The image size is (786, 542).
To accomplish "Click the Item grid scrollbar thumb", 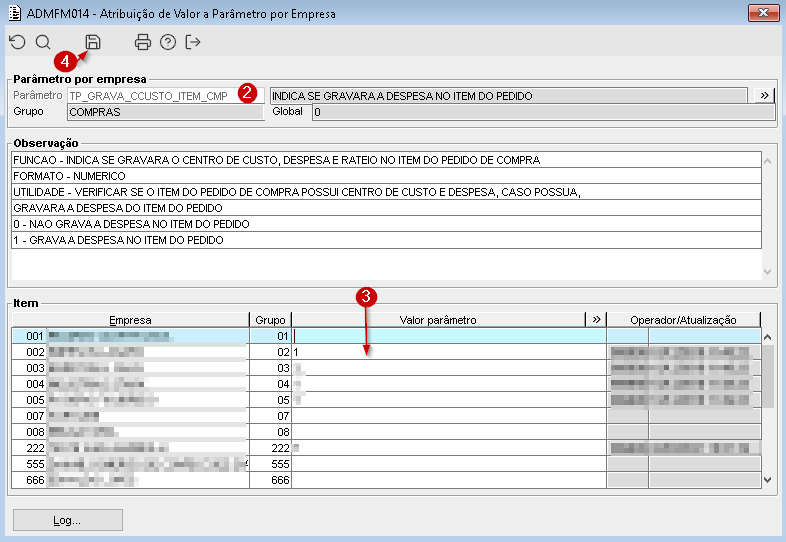I will point(767,376).
